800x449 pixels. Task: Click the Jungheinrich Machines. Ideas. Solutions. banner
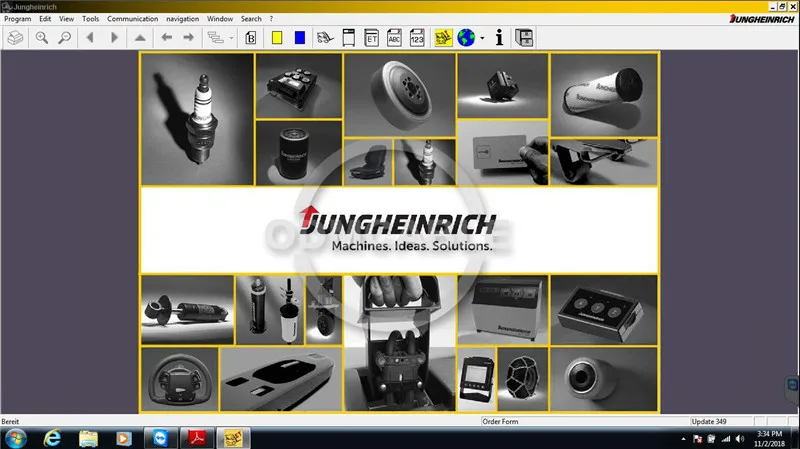tap(399, 231)
